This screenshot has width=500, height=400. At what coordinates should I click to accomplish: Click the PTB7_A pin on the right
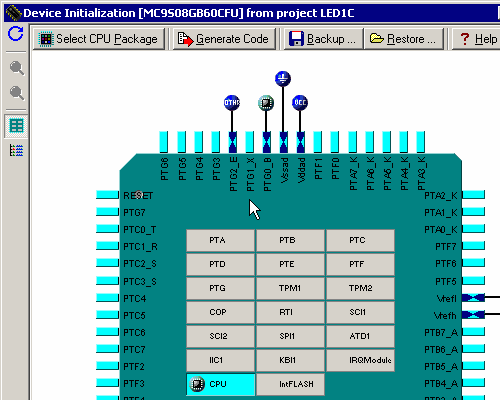click(473, 331)
